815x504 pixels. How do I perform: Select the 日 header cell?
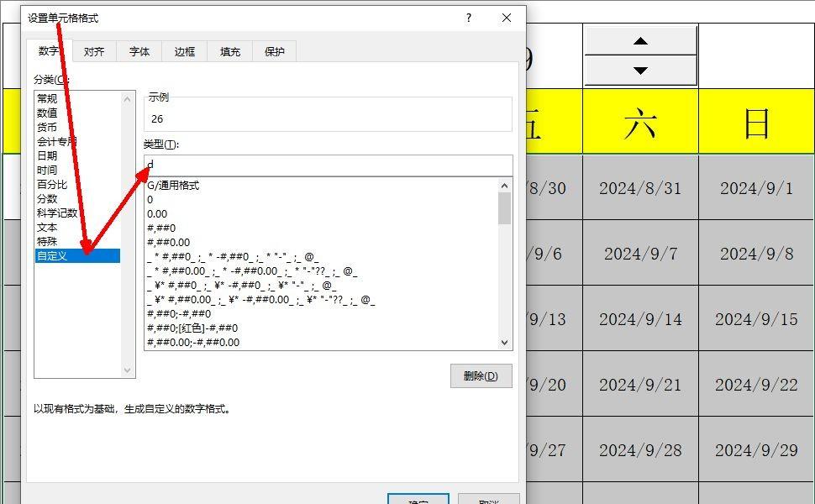pyautogui.click(x=757, y=122)
